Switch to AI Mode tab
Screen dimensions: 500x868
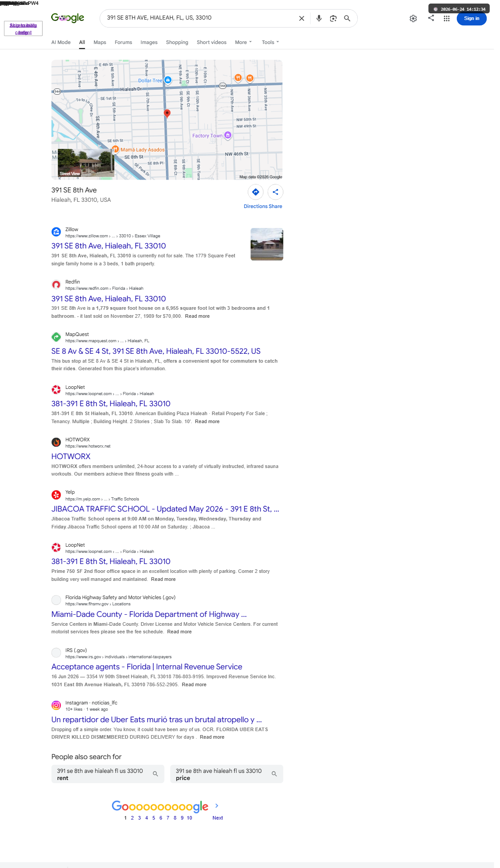[61, 42]
